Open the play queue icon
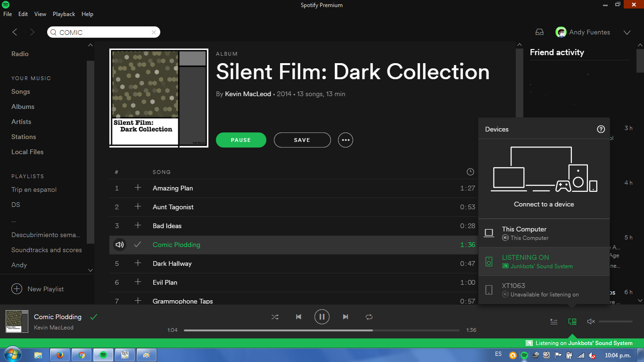The height and width of the screenshot is (362, 644). click(554, 321)
